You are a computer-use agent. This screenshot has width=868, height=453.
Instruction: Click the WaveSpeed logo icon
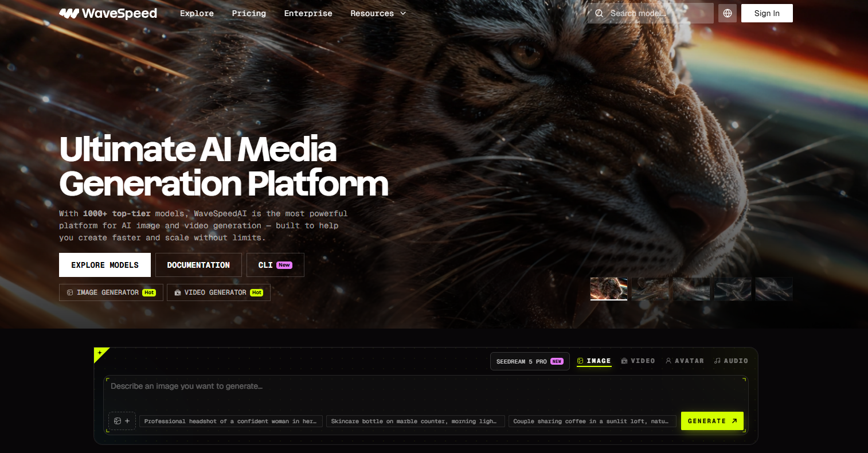(69, 13)
